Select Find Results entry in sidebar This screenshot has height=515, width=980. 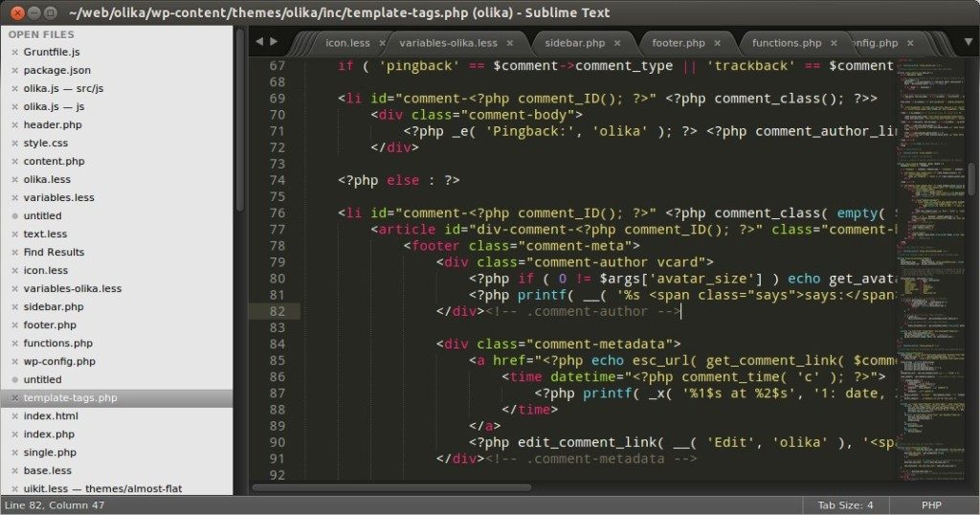click(x=54, y=253)
